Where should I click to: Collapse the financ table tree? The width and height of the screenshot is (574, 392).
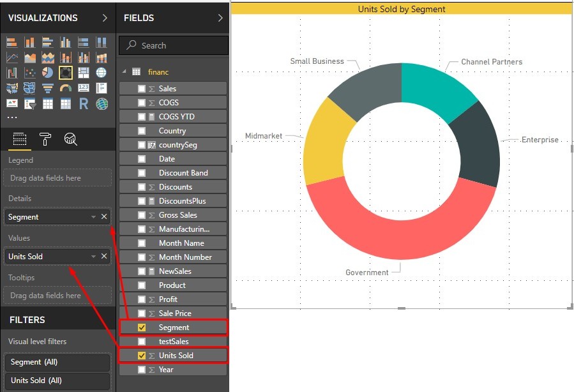pyautogui.click(x=124, y=72)
